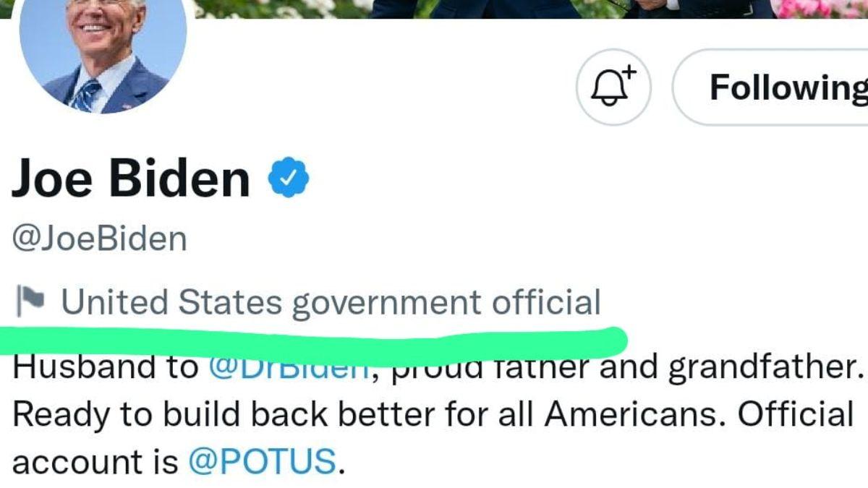868x488 pixels.
Task: Click the "United States government official" label
Action: point(331,302)
